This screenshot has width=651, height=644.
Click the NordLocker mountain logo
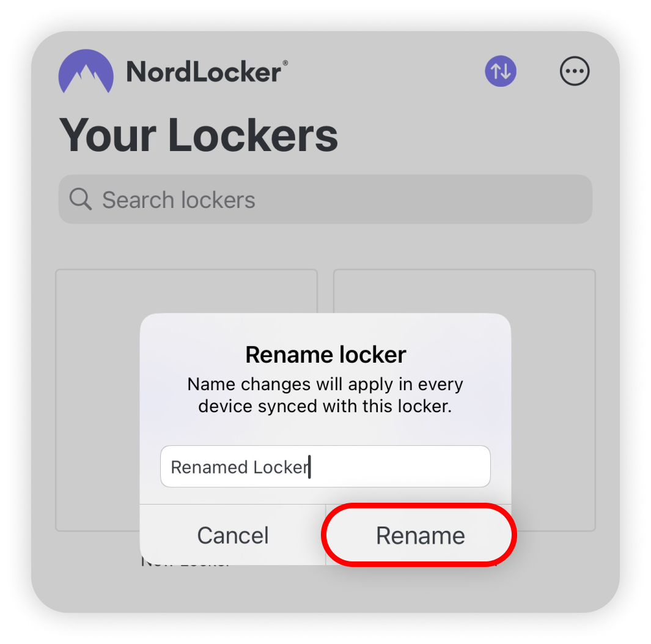pyautogui.click(x=86, y=71)
